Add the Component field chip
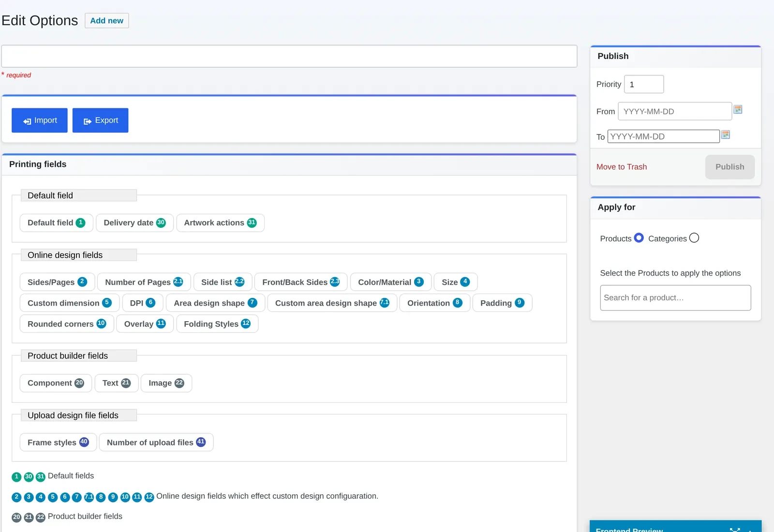This screenshot has width=774, height=532. [x=56, y=383]
